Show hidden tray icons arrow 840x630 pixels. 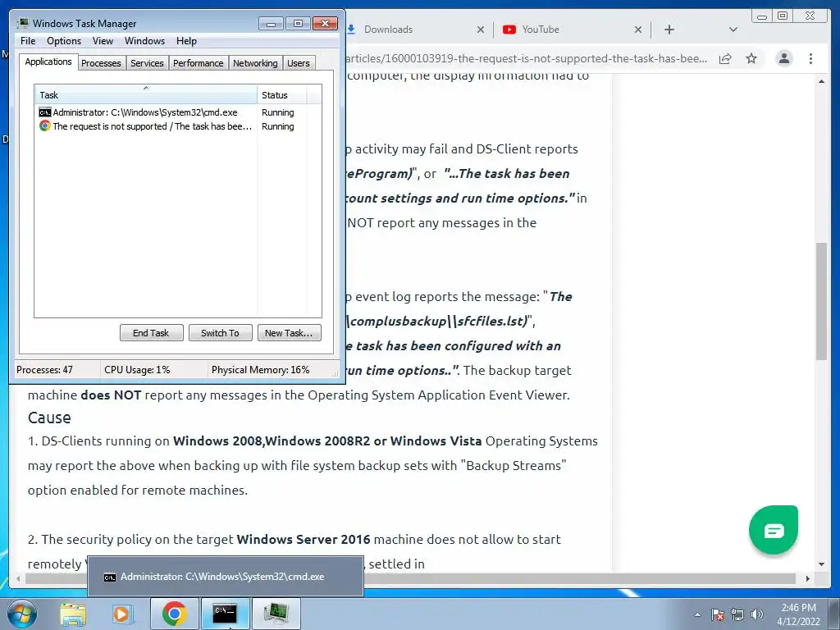tap(697, 614)
